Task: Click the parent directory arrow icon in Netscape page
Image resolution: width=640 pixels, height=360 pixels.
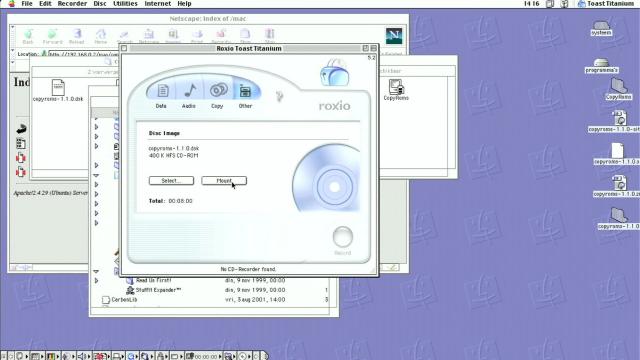Action: pyautogui.click(x=21, y=129)
